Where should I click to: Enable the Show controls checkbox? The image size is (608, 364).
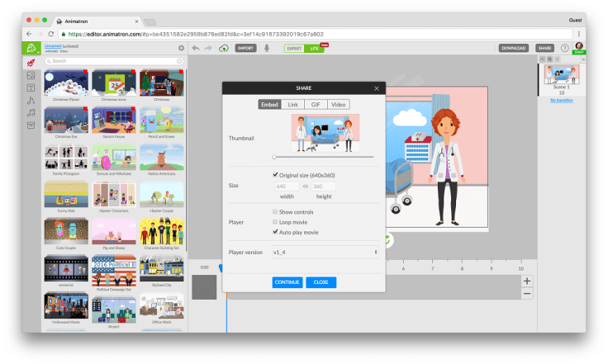275,212
